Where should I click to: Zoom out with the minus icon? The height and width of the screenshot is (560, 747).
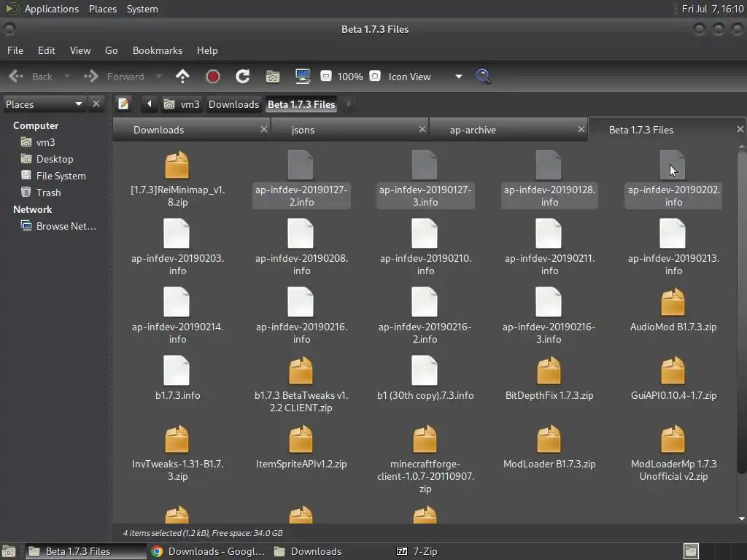pos(326,76)
